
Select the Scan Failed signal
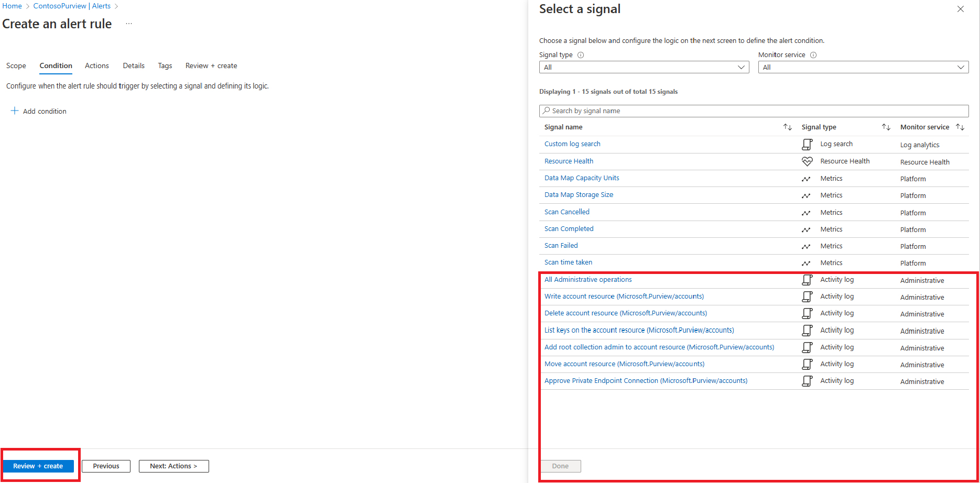click(x=561, y=246)
